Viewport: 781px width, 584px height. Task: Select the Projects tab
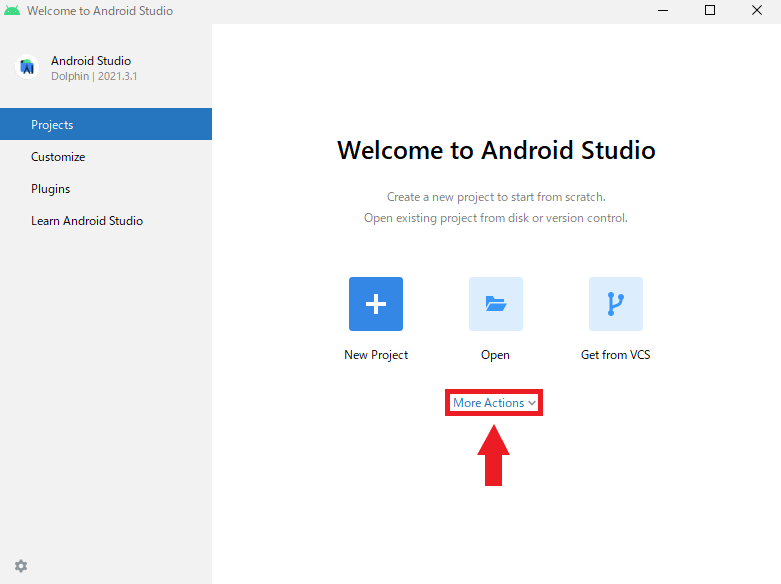tap(106, 124)
